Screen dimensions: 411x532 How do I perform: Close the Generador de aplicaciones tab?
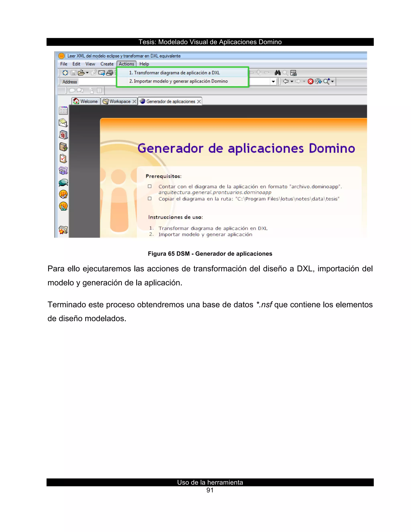pyautogui.click(x=199, y=102)
